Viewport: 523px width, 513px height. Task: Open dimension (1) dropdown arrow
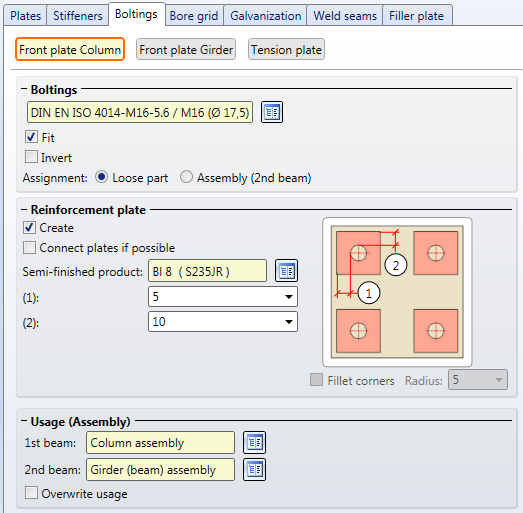click(x=289, y=297)
